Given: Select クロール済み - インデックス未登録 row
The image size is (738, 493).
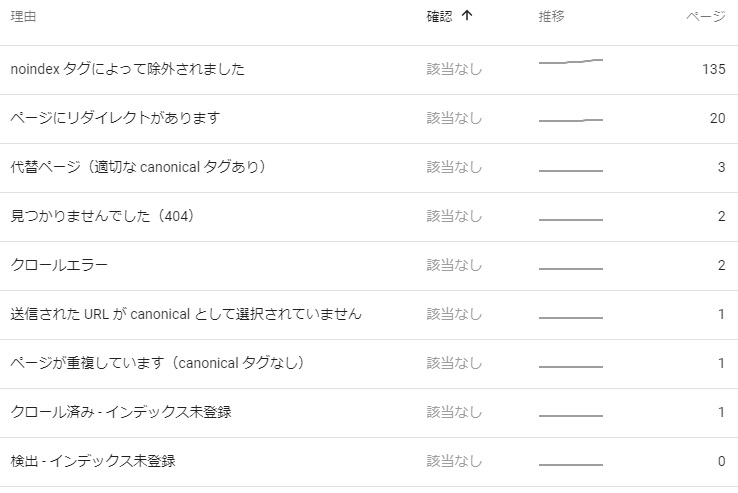Looking at the screenshot, I should pos(121,412).
